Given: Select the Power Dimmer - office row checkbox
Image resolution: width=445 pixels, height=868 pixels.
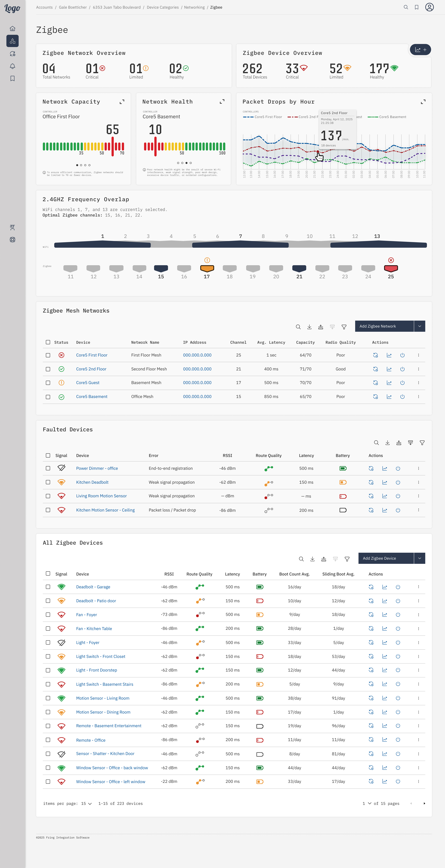Looking at the screenshot, I should 48,468.
